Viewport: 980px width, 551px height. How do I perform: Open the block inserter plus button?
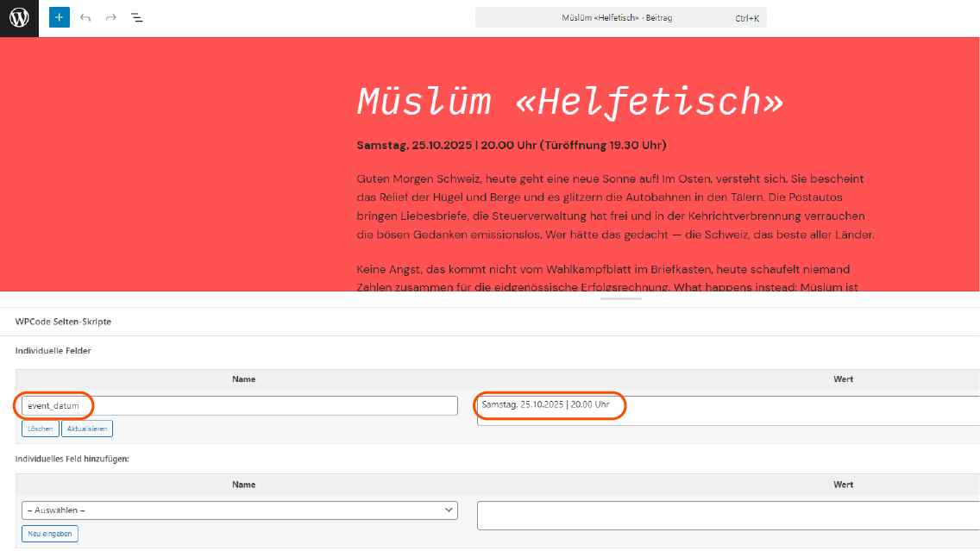[60, 17]
